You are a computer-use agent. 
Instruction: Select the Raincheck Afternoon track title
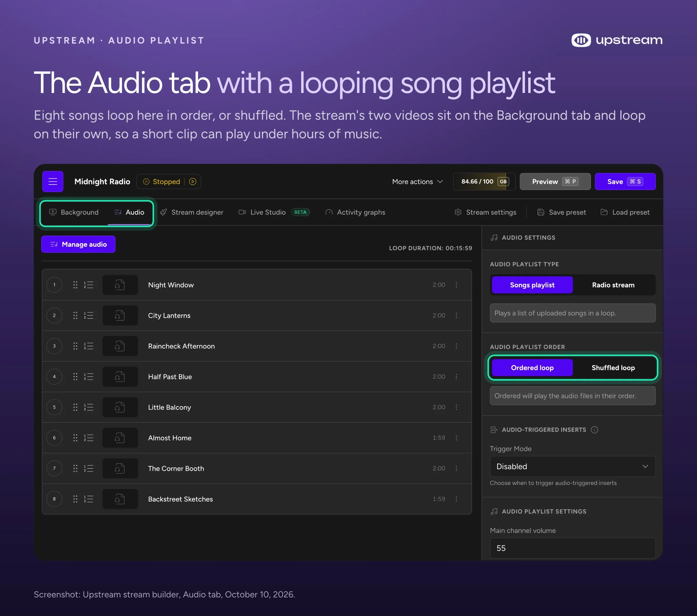click(182, 346)
